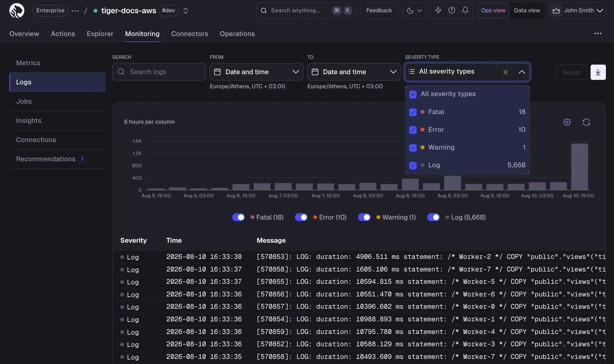Viewport: 614px width, 364px height.
Task: Click the Reset filters button
Action: tap(571, 72)
